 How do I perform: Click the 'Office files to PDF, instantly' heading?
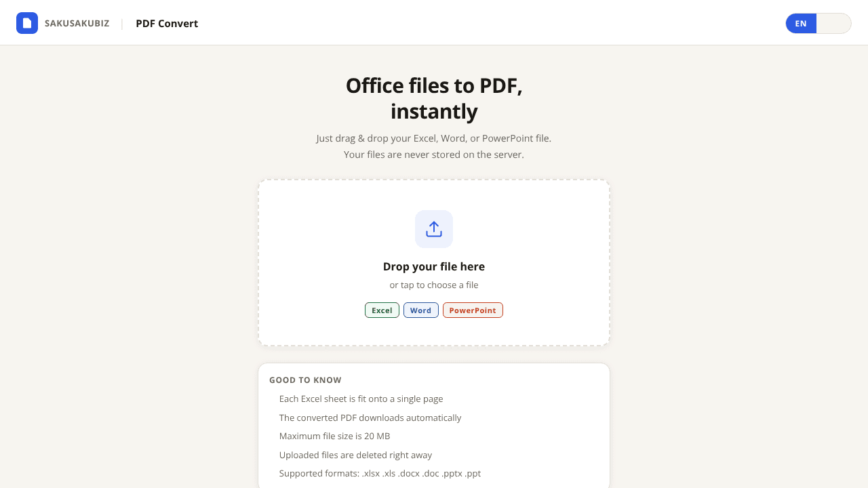click(x=434, y=98)
